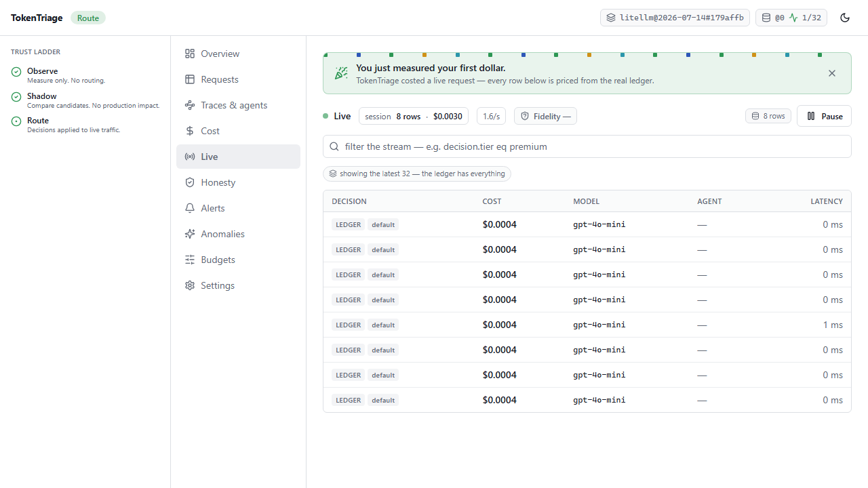Click the Fidelity chip

point(545,116)
